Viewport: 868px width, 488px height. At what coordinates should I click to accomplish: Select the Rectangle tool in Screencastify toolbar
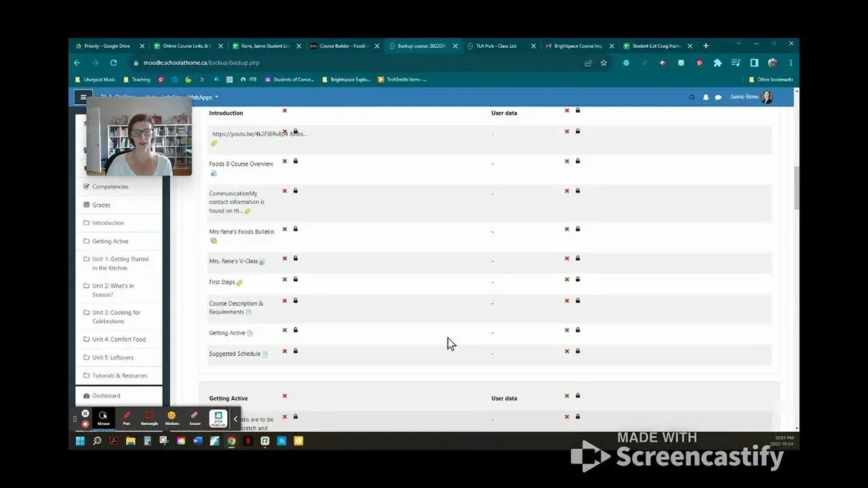tap(149, 418)
